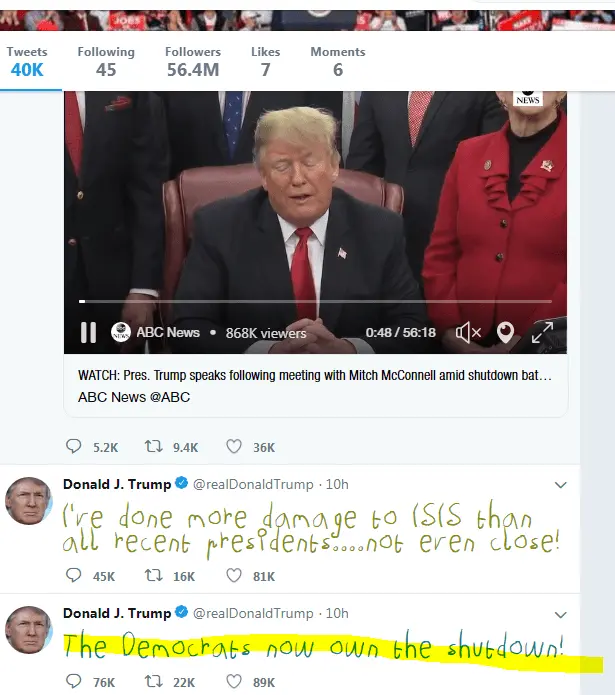Open dropdown chevron on the shutdown tweet
This screenshot has height=695, width=615.
[x=561, y=615]
